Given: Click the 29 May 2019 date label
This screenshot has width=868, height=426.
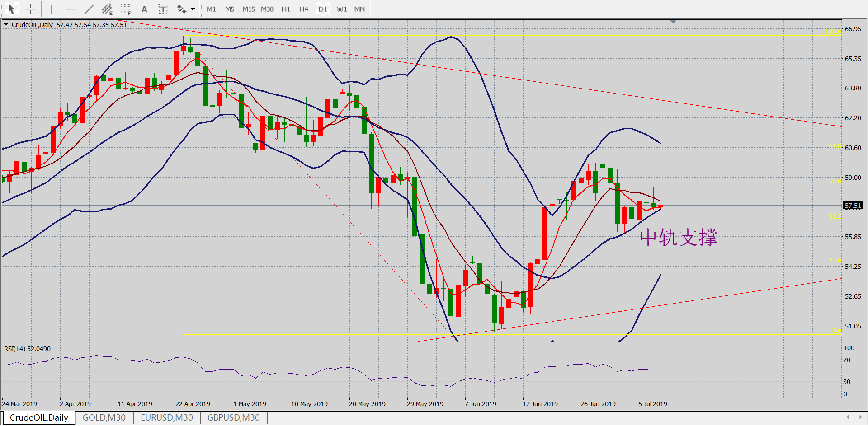Looking at the screenshot, I should pos(425,404).
